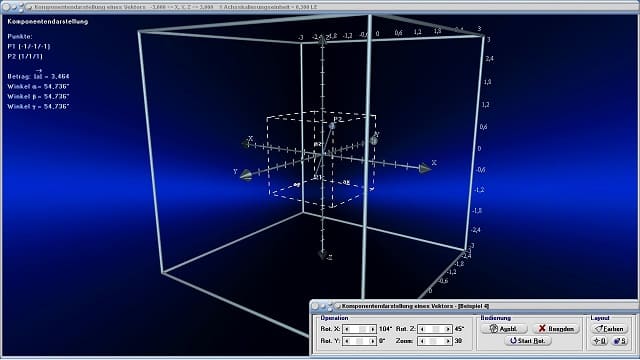Click the Betrag magnitude value text

38,76
